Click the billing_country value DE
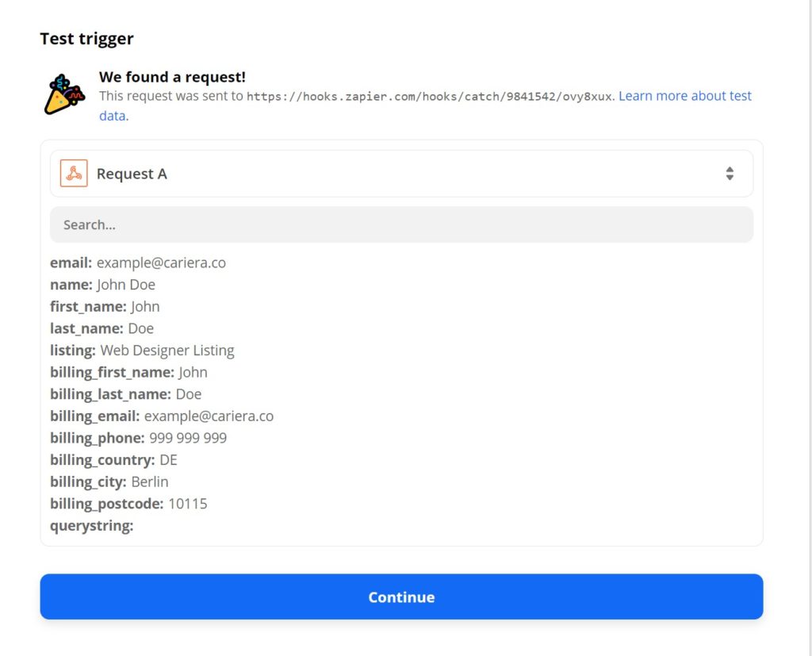The height and width of the screenshot is (656, 812). tap(168, 459)
